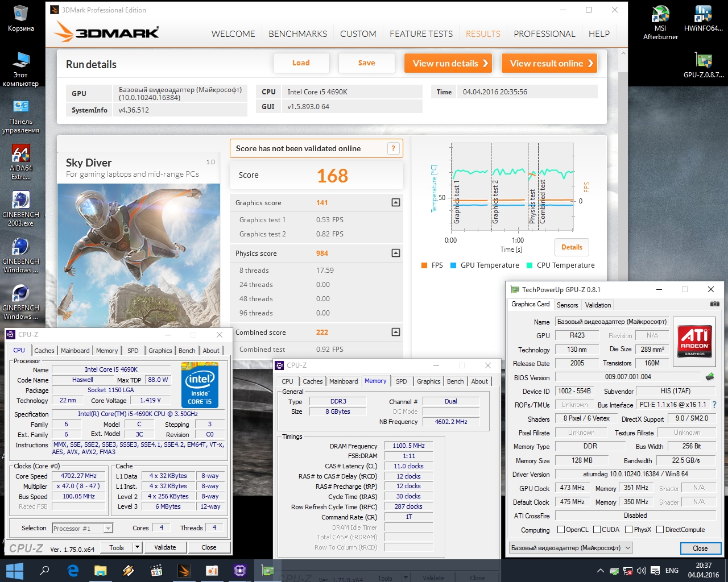This screenshot has width=728, height=582.
Task: Open 'Этот компьютер' desktop icon
Action: pyautogui.click(x=20, y=69)
